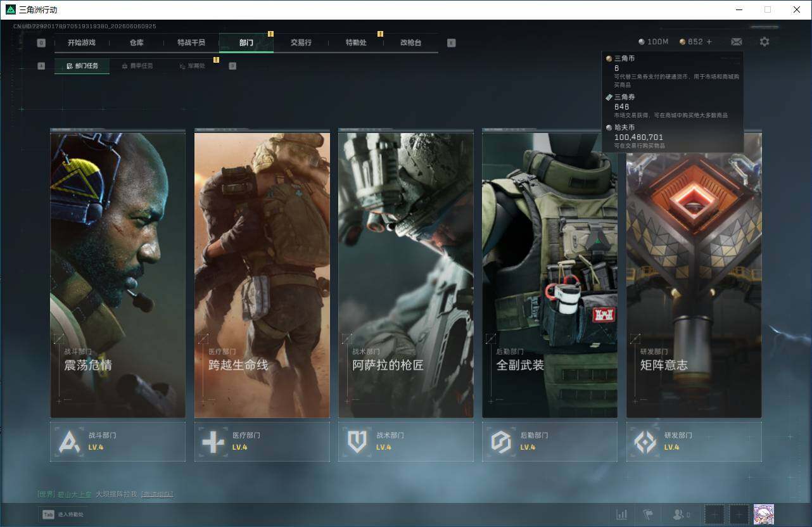Switch to the 仓库 tab
This screenshot has width=812, height=527.
coord(136,42)
